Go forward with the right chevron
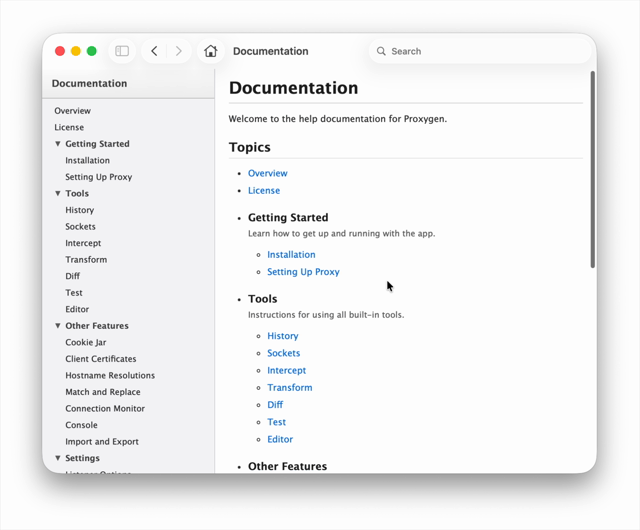The width and height of the screenshot is (640, 530). coord(178,51)
